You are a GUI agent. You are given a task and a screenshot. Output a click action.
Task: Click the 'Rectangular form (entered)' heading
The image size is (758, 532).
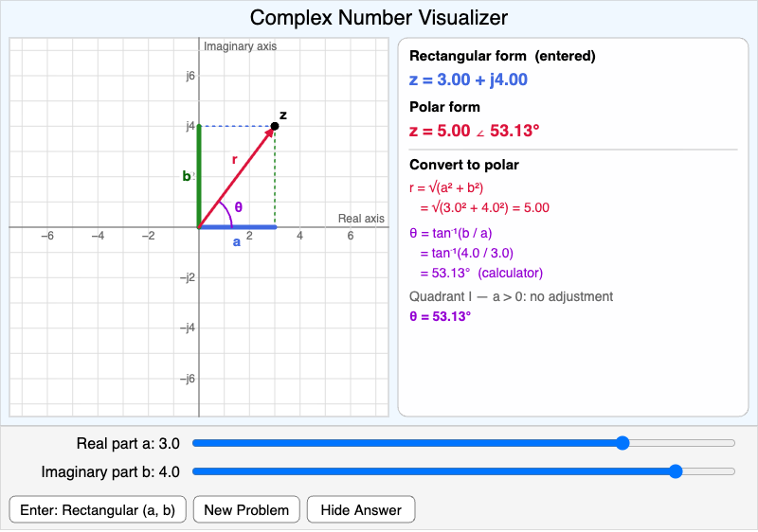pyautogui.click(x=502, y=56)
